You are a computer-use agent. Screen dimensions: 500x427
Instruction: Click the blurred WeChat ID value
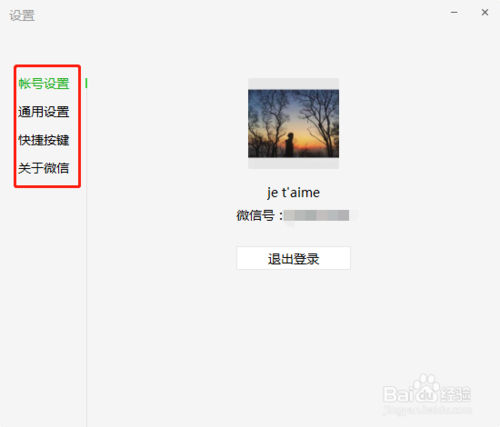(317, 215)
